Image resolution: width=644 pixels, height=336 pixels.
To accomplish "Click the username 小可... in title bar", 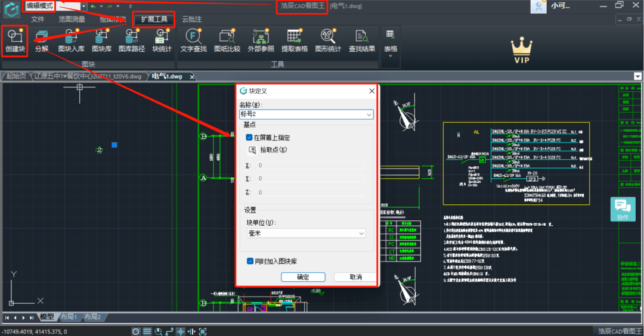I will pos(560,6).
